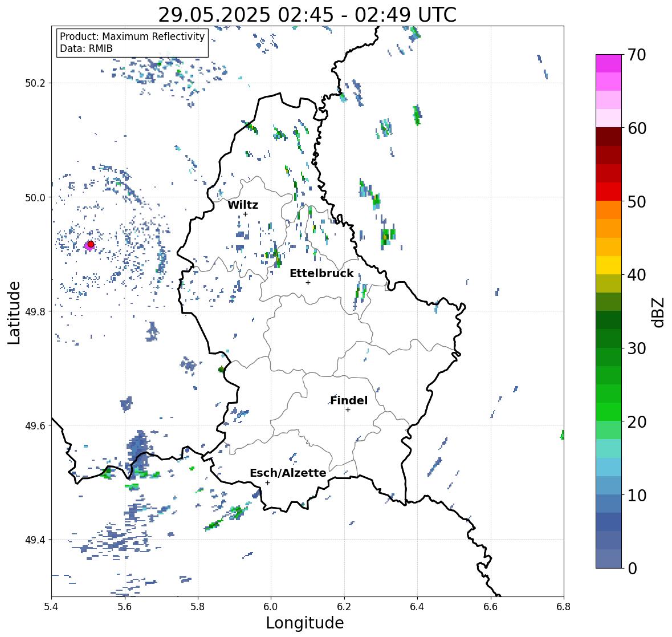Click the Ettelbruck station label
Screen dimensions: 672x637
point(321,274)
